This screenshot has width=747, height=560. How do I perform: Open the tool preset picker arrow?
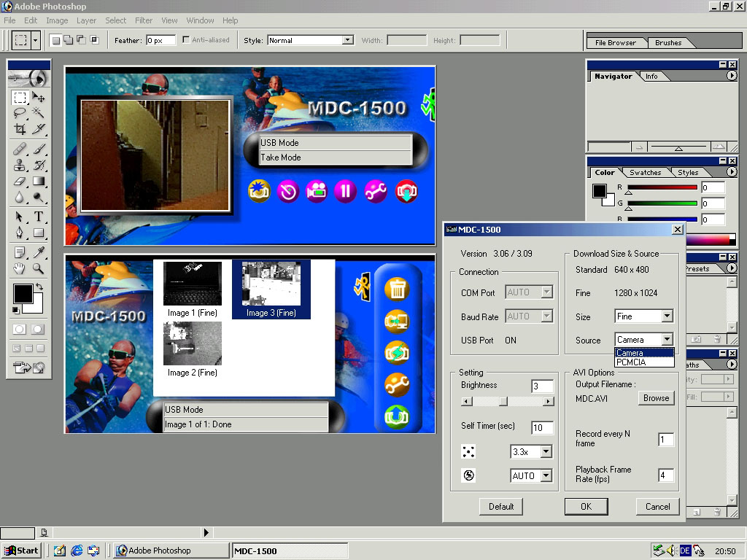35,41
